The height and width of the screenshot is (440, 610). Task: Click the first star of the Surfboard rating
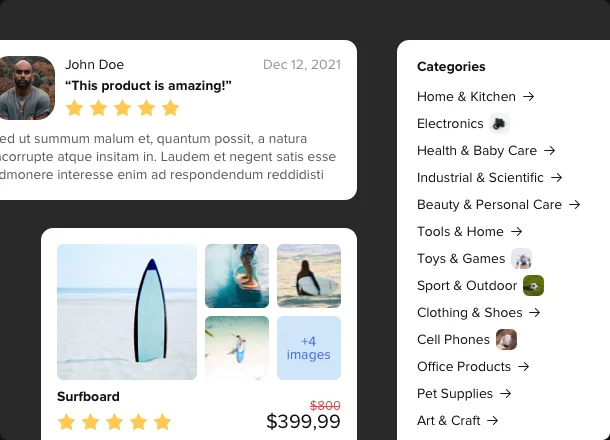pos(66,422)
